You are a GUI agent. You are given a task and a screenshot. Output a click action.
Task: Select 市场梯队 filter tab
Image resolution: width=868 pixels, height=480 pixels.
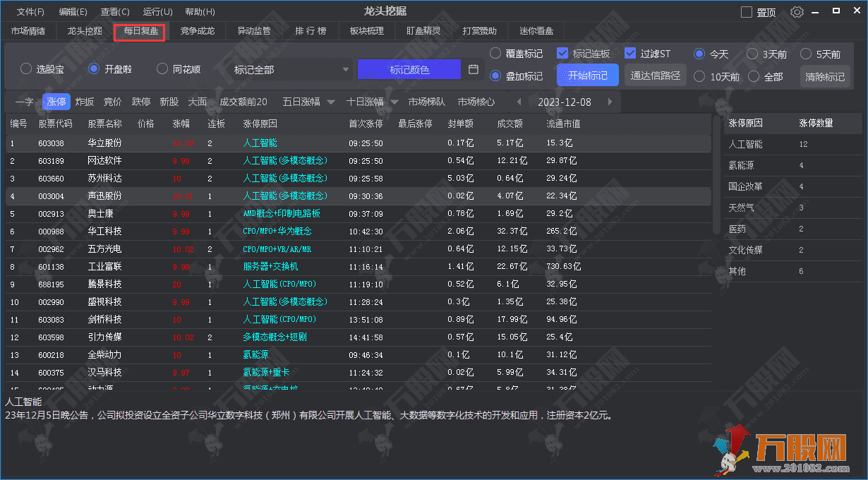coord(427,102)
